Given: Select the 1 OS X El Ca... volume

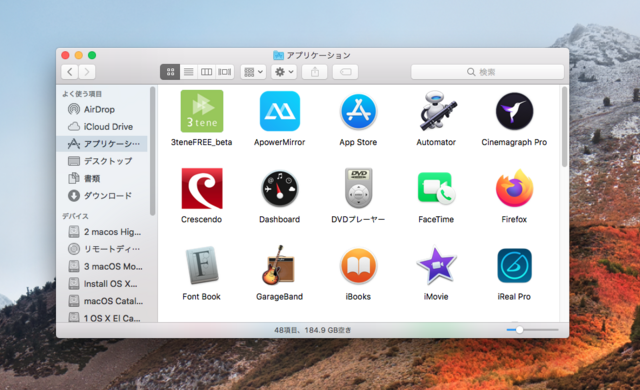Looking at the screenshot, I should (x=102, y=318).
